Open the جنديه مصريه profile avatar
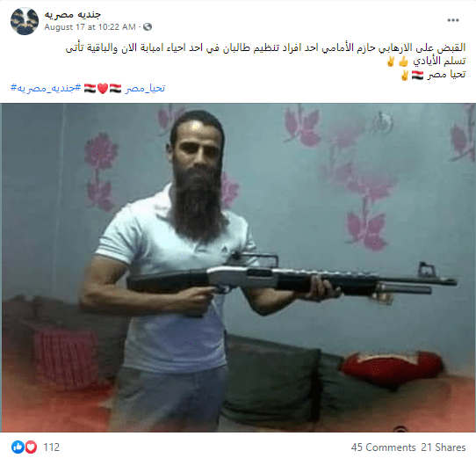The image size is (476, 458). pyautogui.click(x=25, y=21)
